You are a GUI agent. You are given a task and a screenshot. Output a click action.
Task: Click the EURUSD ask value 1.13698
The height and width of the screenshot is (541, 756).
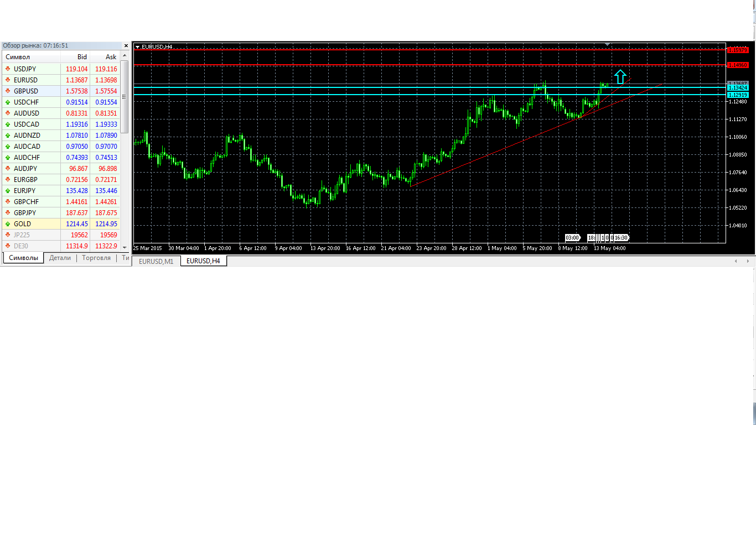106,80
